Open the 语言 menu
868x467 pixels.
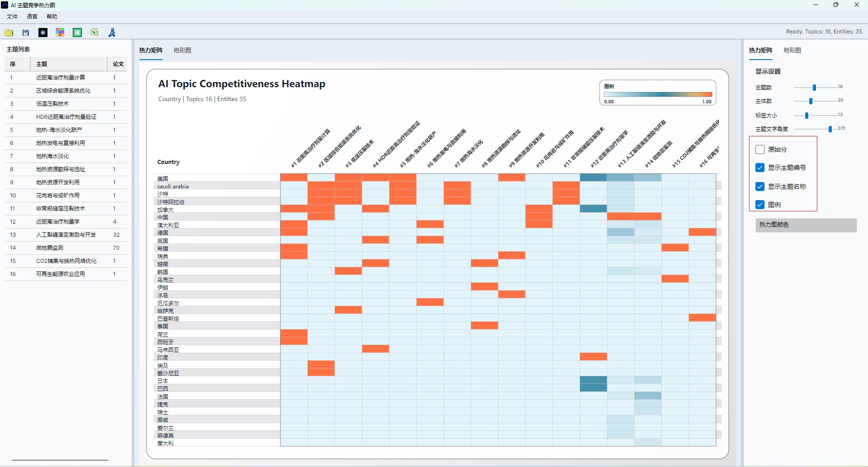(32, 17)
